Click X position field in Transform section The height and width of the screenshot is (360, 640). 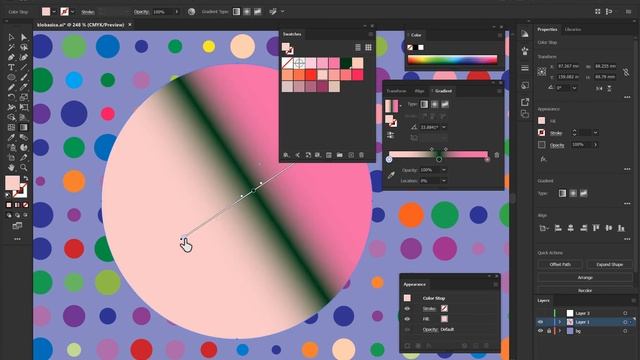(x=569, y=66)
